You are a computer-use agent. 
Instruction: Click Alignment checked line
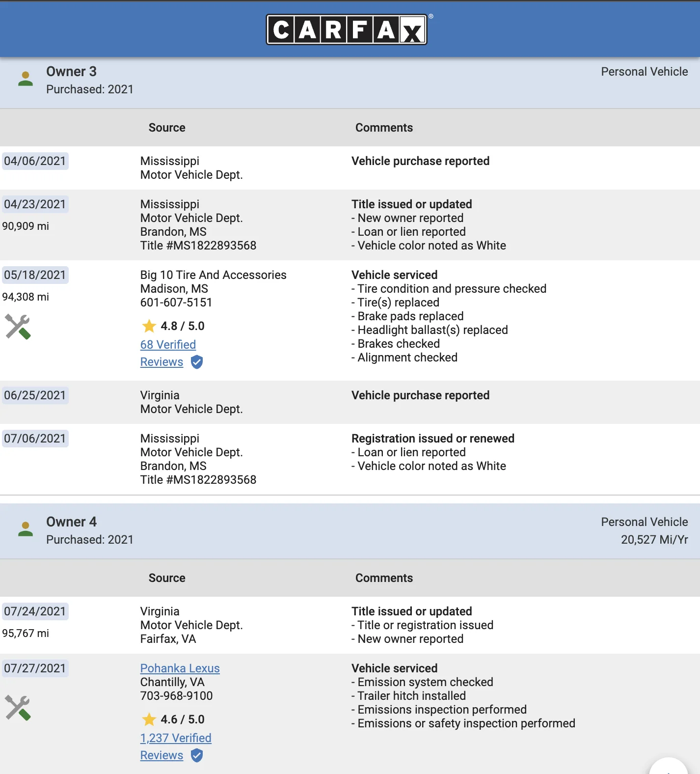tap(404, 358)
